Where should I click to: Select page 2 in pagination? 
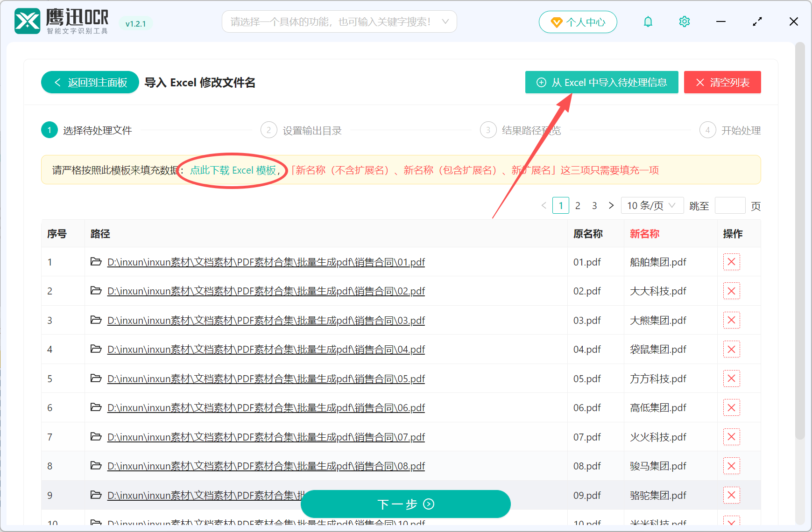click(578, 205)
